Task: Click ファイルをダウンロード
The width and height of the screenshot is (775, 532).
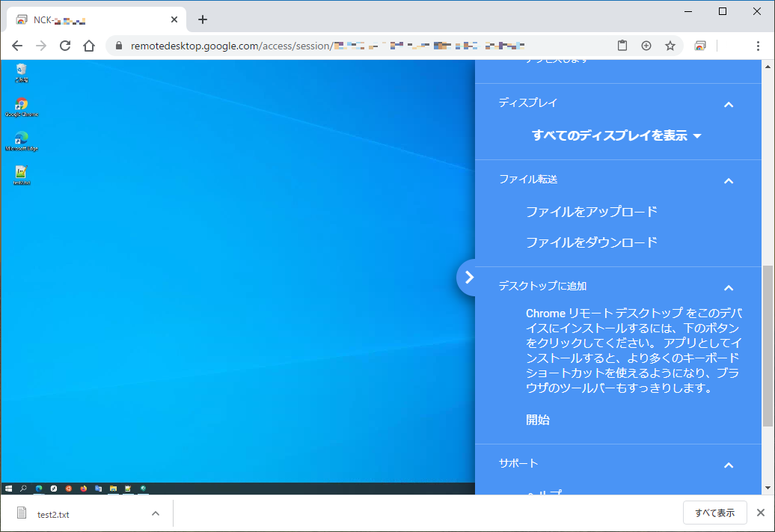Action: [591, 242]
